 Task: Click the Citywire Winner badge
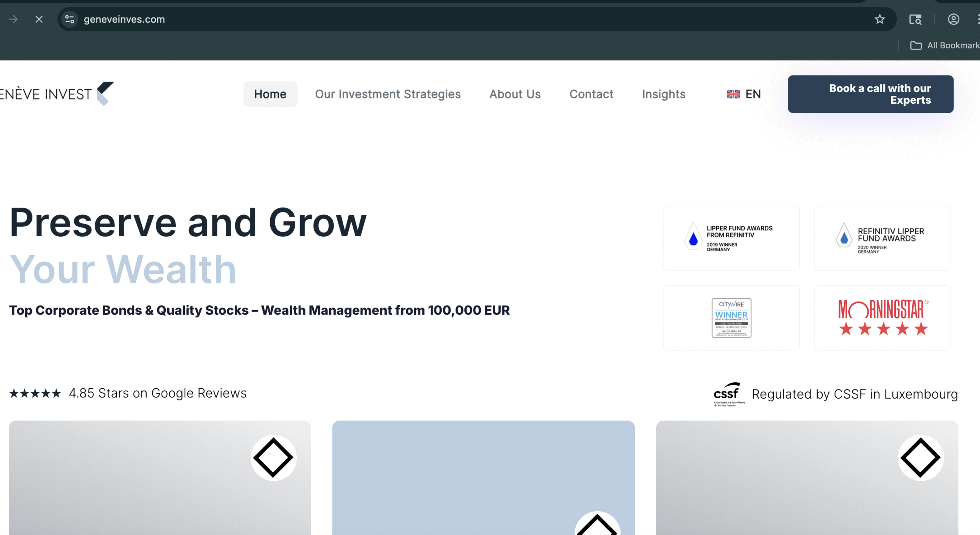(731, 318)
